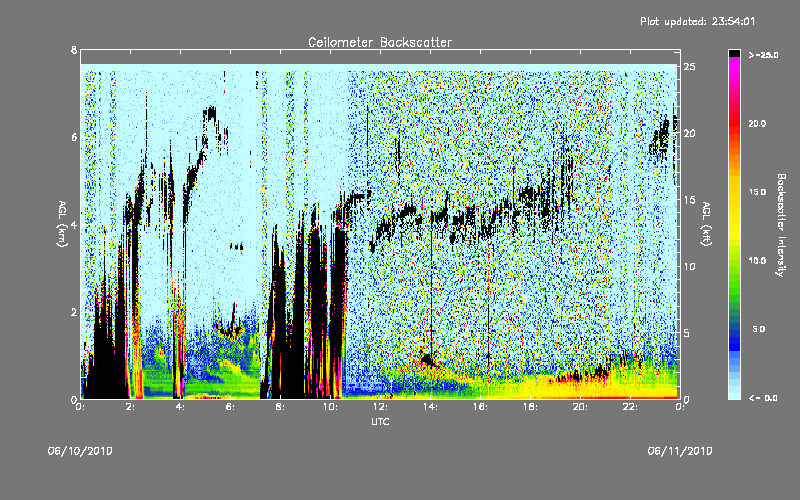Click the ">-25.0" colorbar maximum label
Viewport: 800px width, 500px height.
[x=764, y=55]
